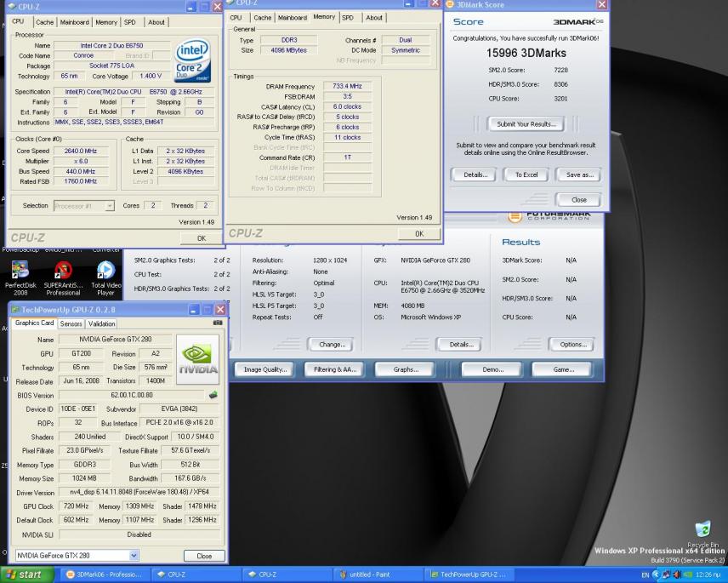Click the Image Quality button
Screen dimensions: 728x583
click(x=265, y=369)
